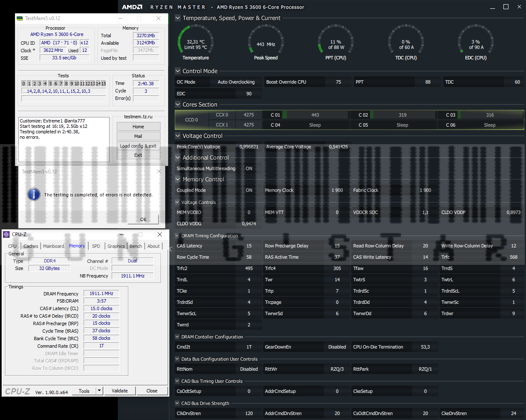Collapse the Temperature, Speed, Power & Current section

(x=178, y=18)
